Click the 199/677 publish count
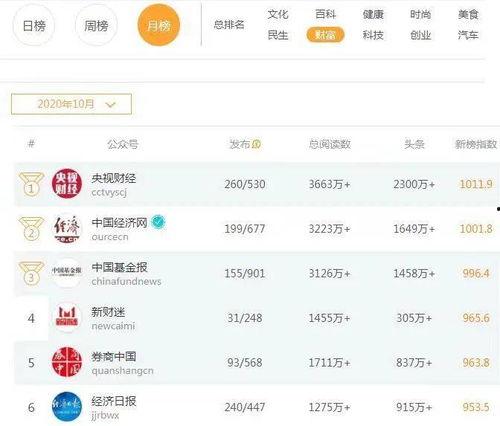This screenshot has height=426, width=500. click(x=245, y=229)
